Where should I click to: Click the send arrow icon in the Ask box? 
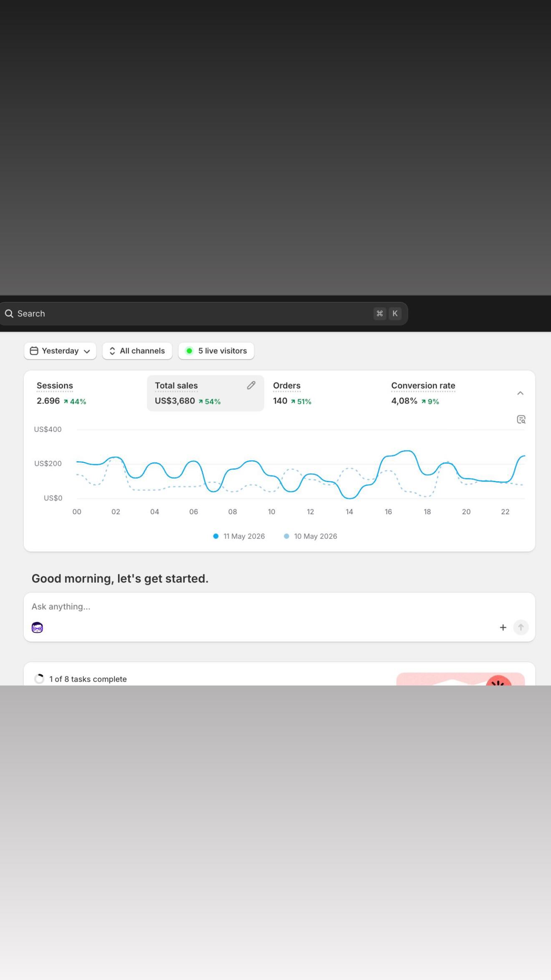521,627
